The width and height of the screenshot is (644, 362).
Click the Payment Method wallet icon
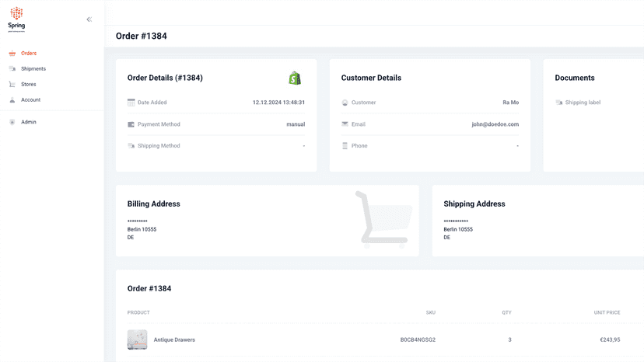click(131, 124)
